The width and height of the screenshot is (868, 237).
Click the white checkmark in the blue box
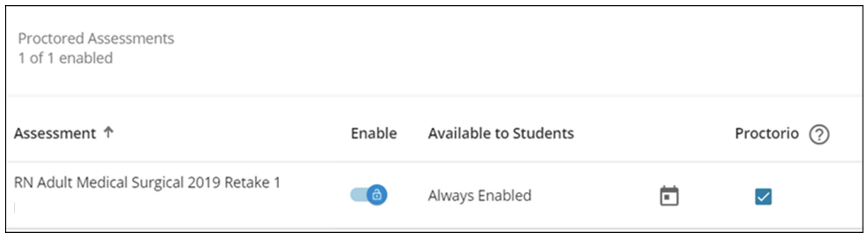(763, 197)
